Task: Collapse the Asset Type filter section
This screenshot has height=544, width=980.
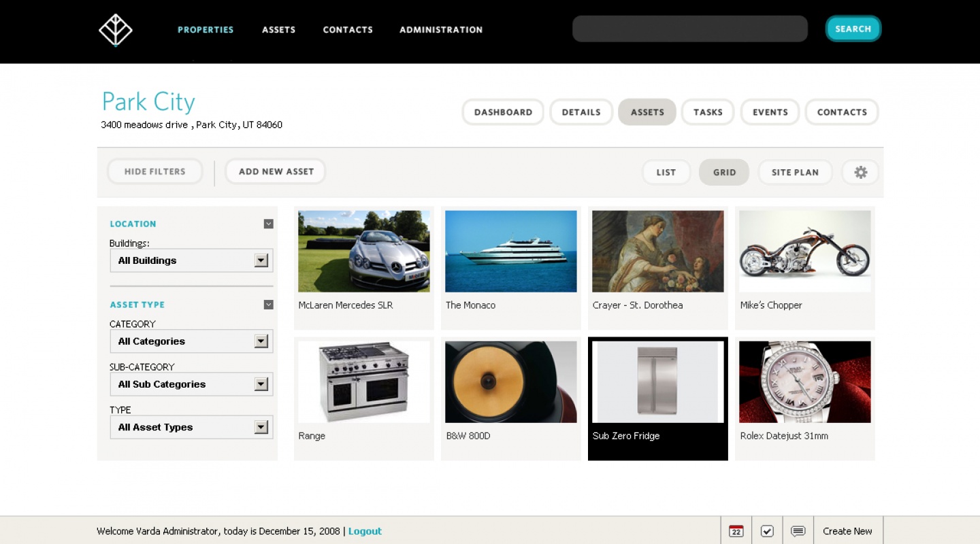Action: tap(268, 305)
